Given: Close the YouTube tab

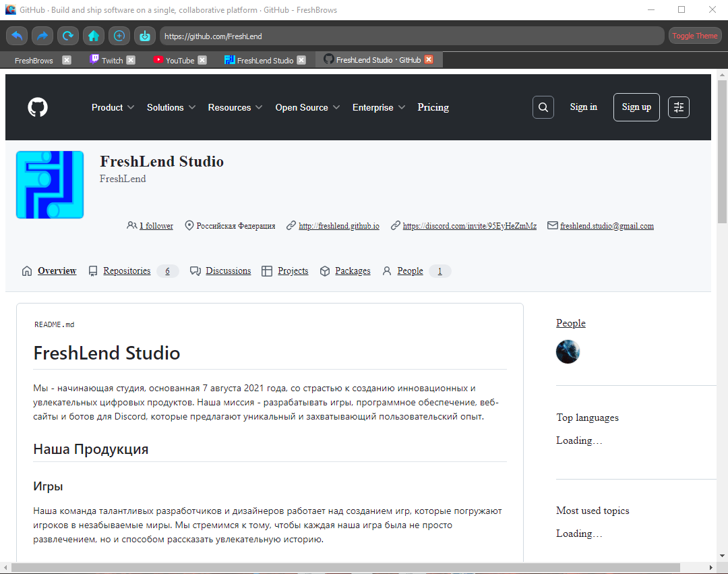Looking at the screenshot, I should 202,60.
